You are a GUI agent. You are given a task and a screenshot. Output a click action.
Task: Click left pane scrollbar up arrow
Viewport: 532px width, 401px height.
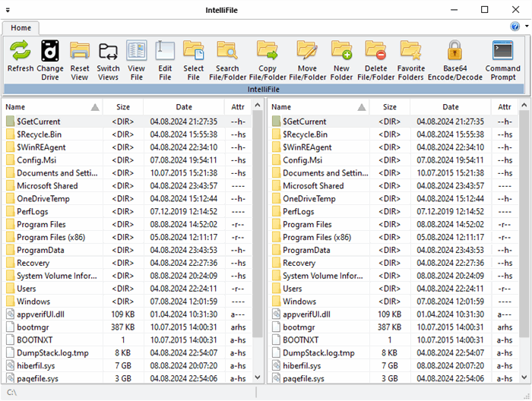(x=258, y=105)
